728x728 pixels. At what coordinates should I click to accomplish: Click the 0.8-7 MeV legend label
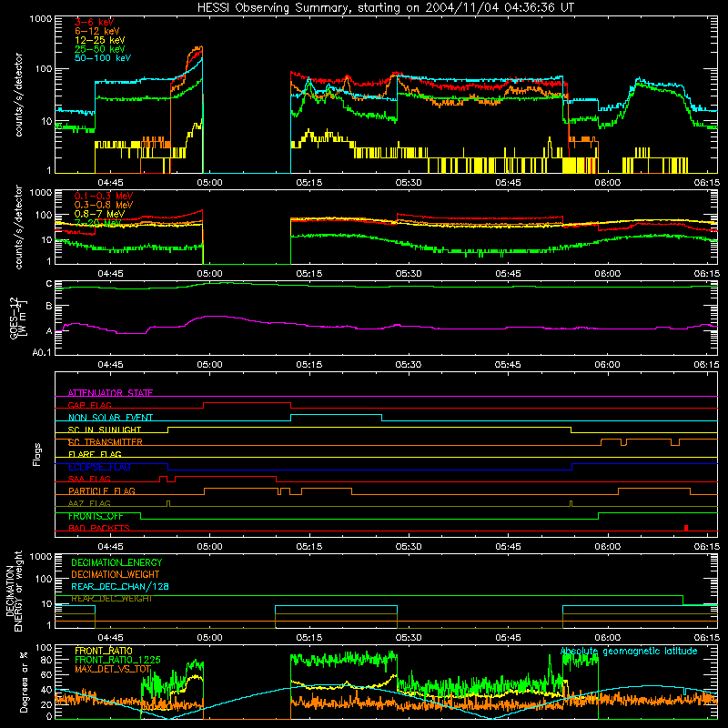pos(99,214)
